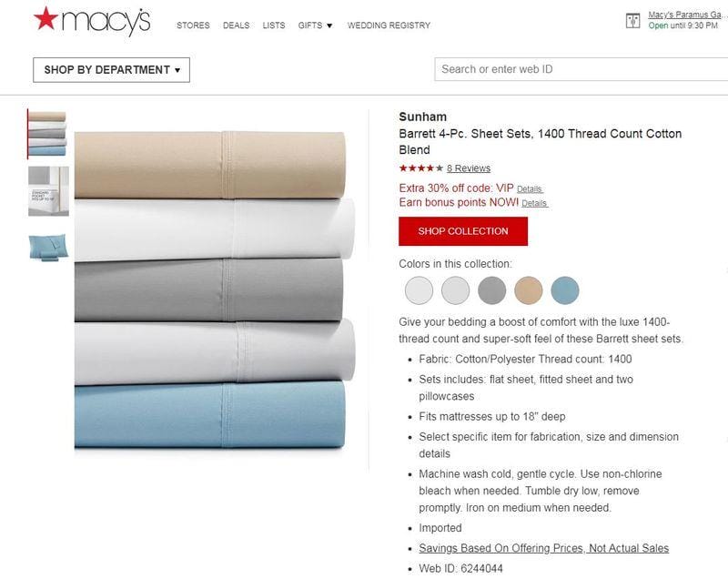Open the Wedding Registry link
The height and width of the screenshot is (579, 728).
point(389,25)
